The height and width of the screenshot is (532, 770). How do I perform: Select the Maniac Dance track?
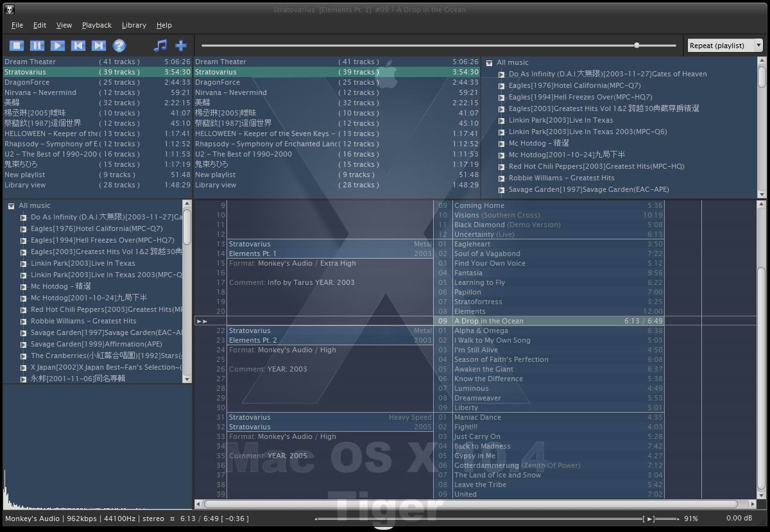[550, 417]
